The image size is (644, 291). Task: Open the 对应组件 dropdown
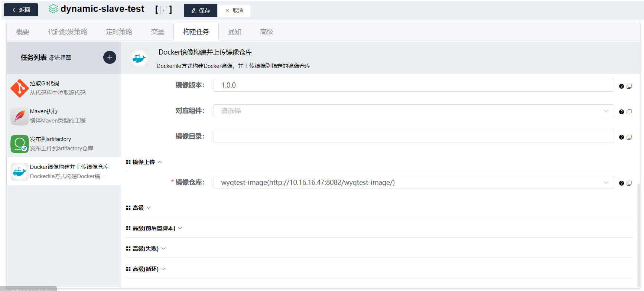pyautogui.click(x=414, y=111)
